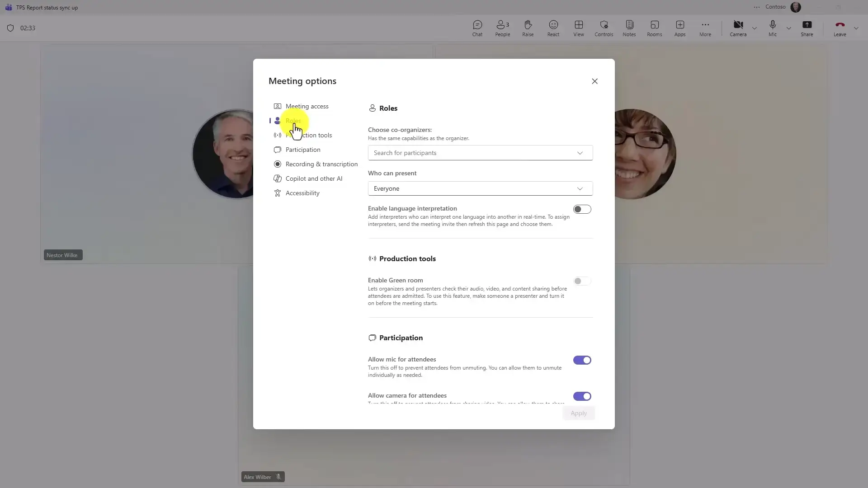The image size is (868, 488).
Task: Click the Accessibility sidebar icon
Action: click(278, 193)
